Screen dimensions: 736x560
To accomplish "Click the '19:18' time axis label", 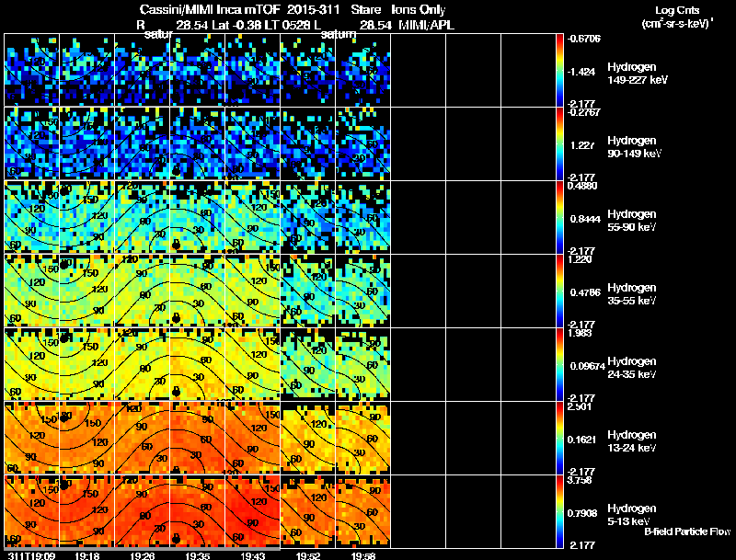I will tap(86, 555).
